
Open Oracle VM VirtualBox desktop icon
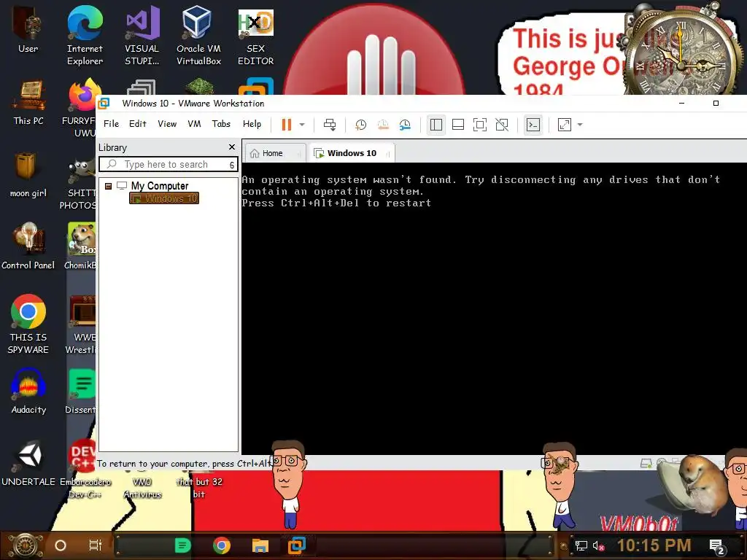click(x=198, y=36)
